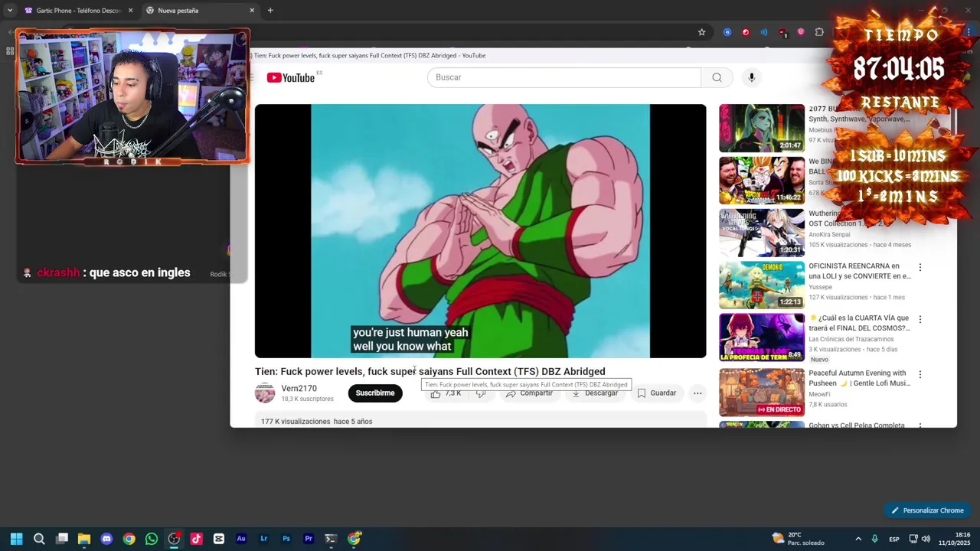
Task: Dislike the video with thumbs-down button
Action: point(481,393)
